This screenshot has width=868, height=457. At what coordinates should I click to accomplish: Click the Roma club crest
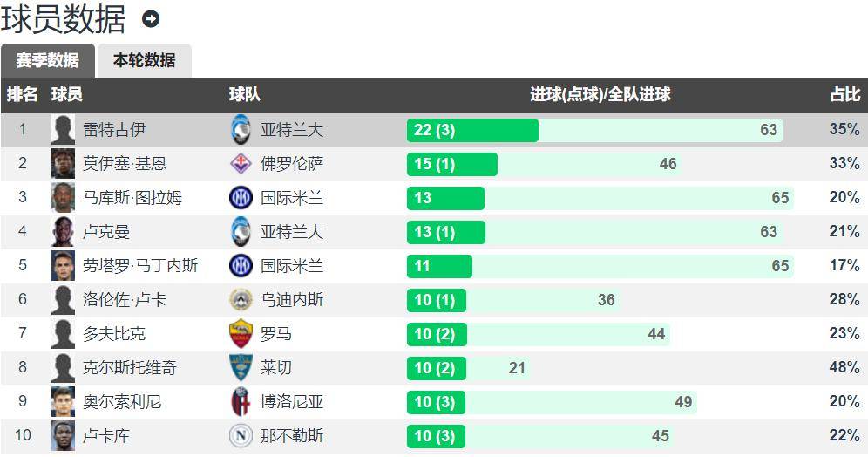(241, 333)
